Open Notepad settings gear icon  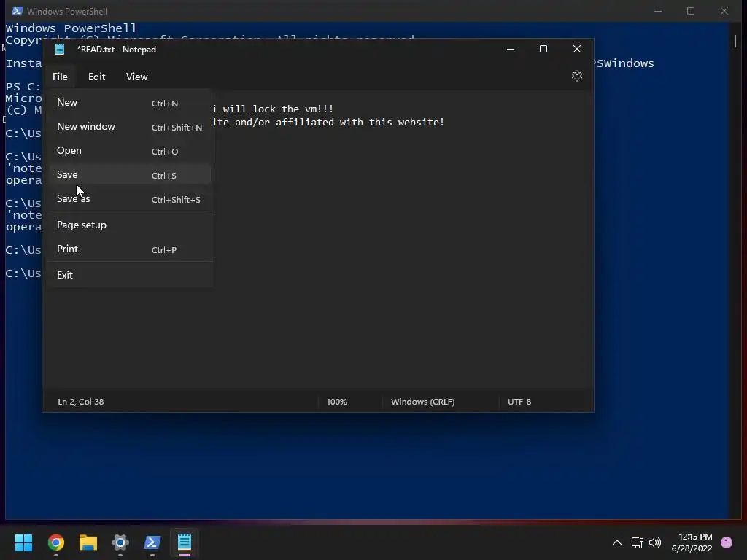pos(577,76)
